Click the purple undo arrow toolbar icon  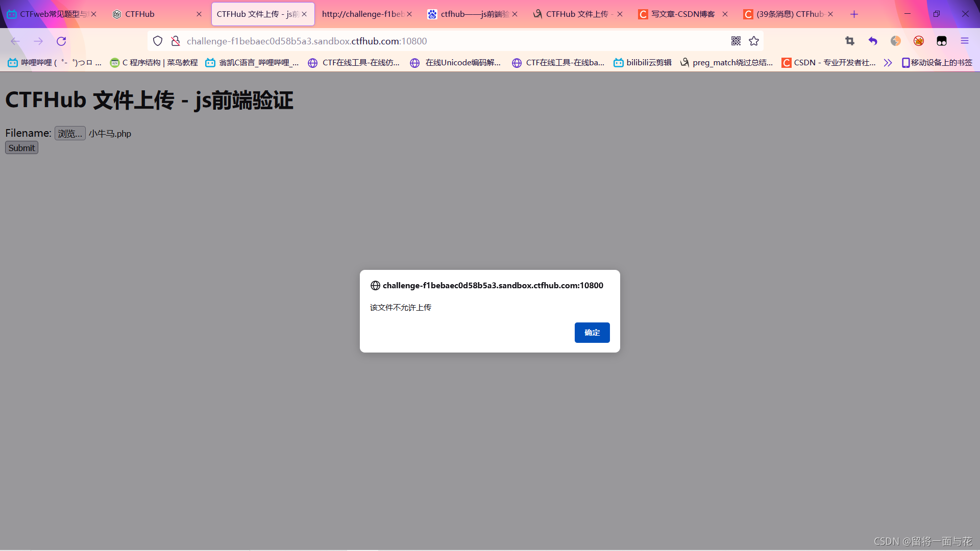pyautogui.click(x=873, y=41)
